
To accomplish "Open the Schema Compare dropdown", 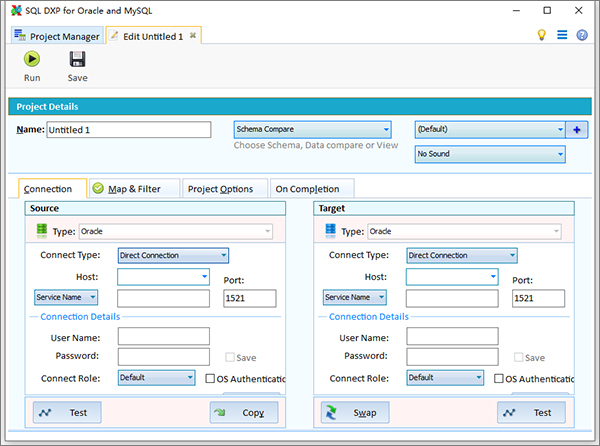I will 311,130.
